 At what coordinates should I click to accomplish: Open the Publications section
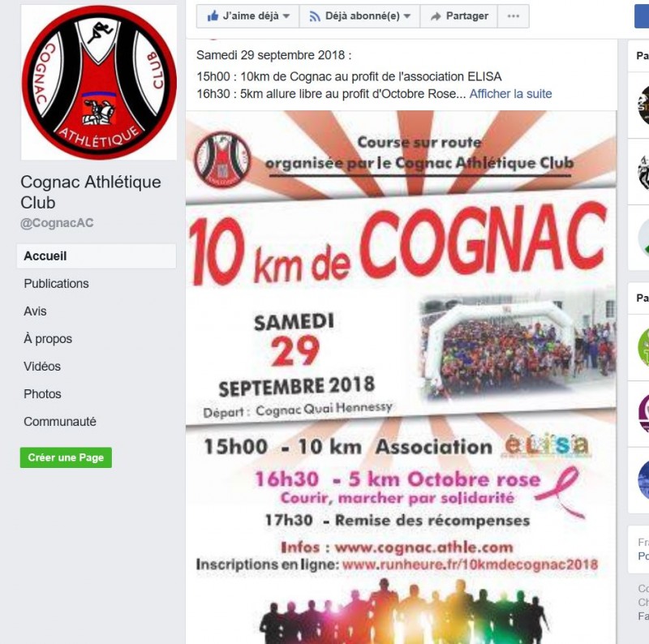click(56, 284)
